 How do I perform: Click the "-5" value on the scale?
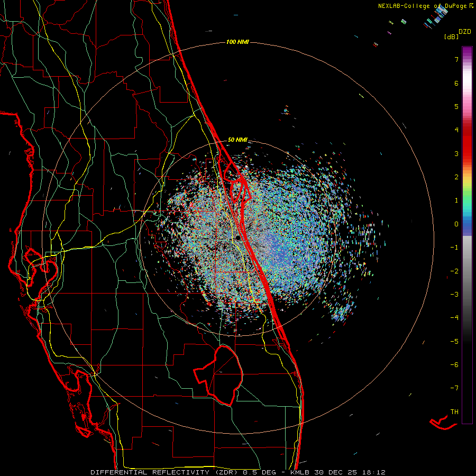(x=454, y=342)
